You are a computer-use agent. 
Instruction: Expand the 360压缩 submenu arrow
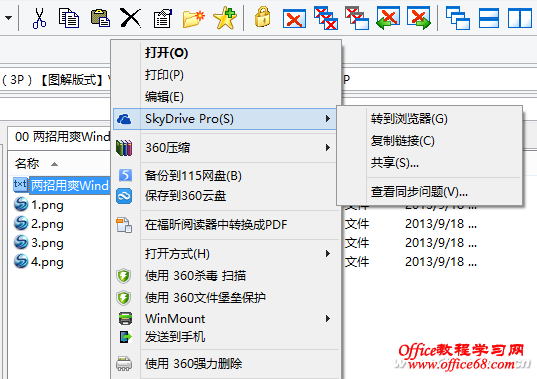[x=328, y=148]
